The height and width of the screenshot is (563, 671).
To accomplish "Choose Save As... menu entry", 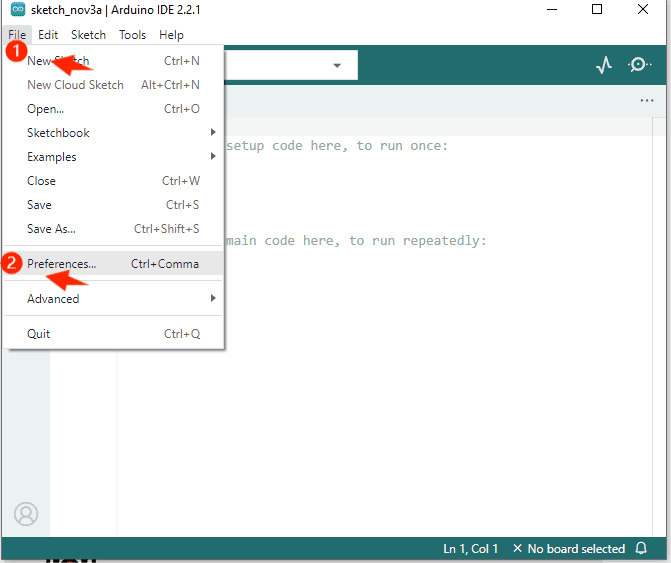I will (114, 228).
